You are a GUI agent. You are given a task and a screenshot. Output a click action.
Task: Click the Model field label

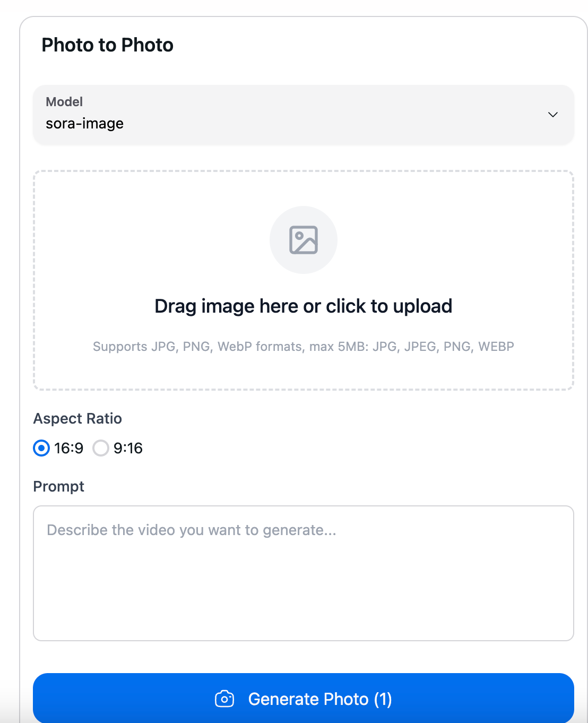pyautogui.click(x=64, y=101)
